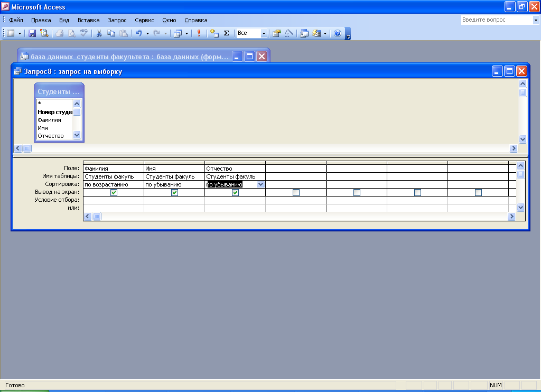This screenshot has width=541, height=392.
Task: Show the Database Window icon
Action: (304, 33)
